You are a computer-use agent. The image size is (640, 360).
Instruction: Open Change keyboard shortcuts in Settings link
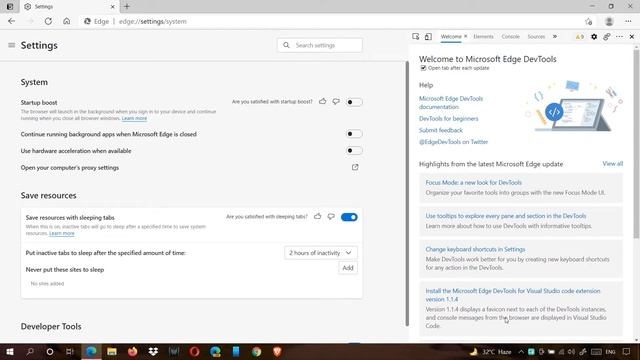[x=475, y=249]
